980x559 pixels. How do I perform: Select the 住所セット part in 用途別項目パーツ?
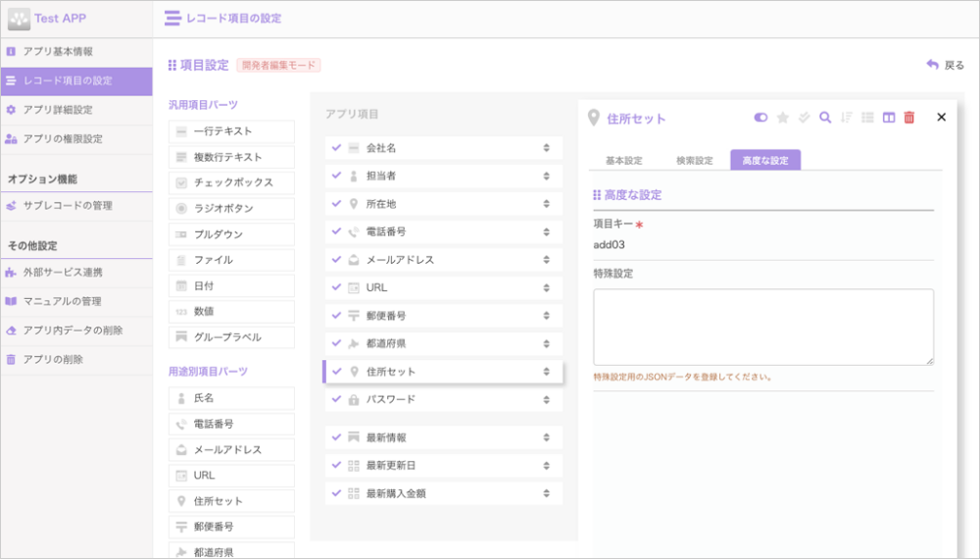click(x=231, y=501)
